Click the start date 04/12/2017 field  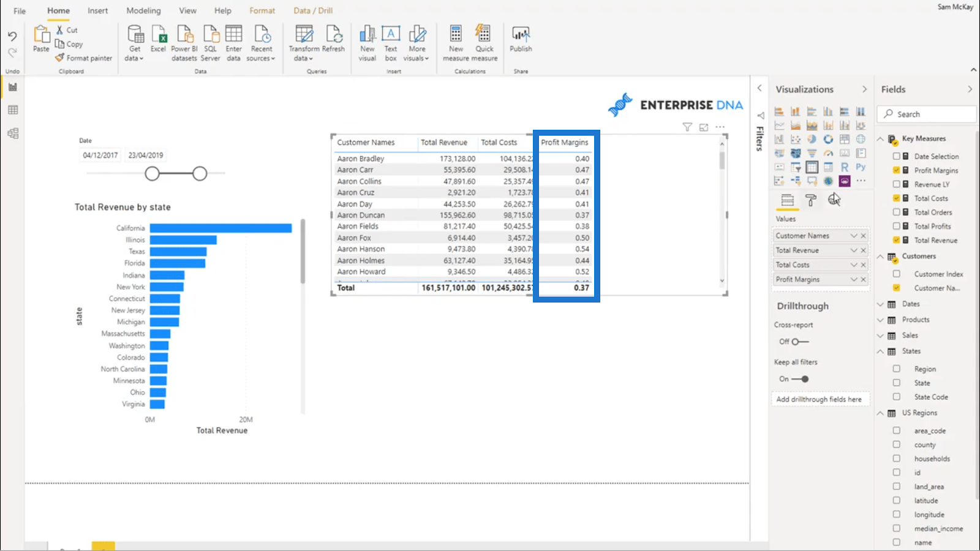click(x=100, y=156)
